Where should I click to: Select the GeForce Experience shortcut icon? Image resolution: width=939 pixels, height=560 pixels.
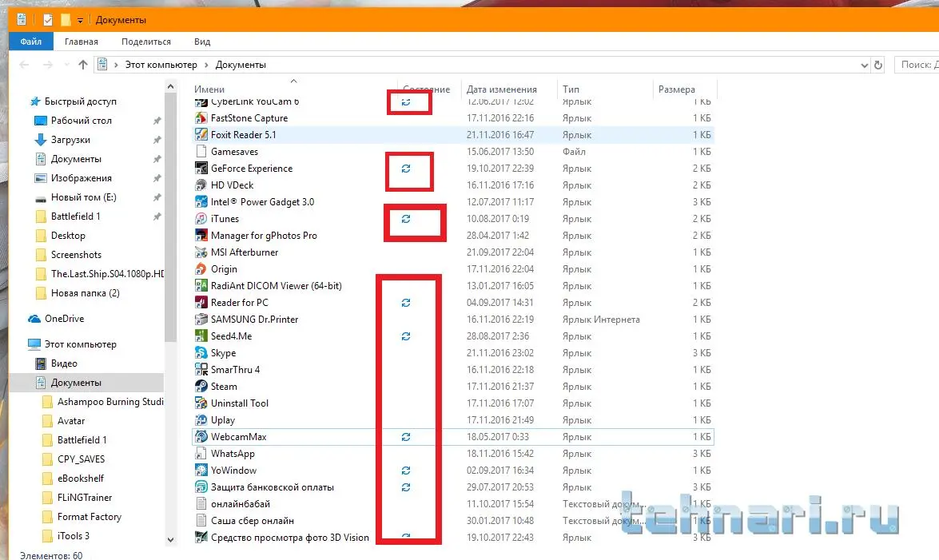tap(201, 169)
